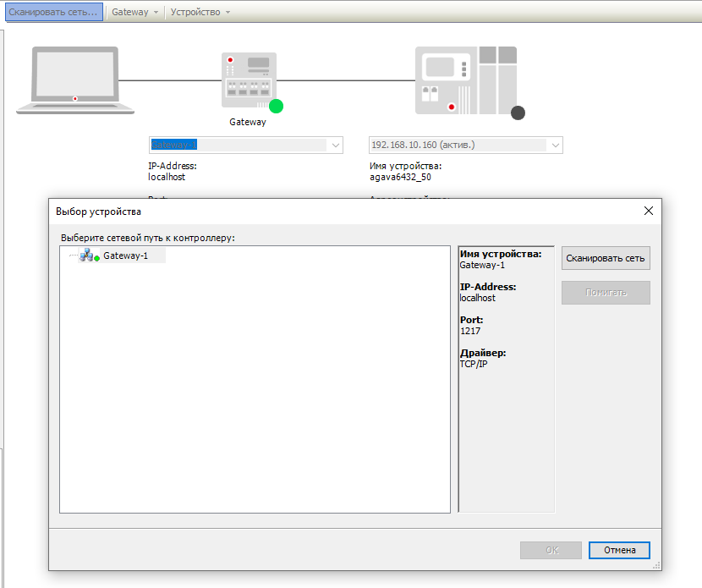702x588 pixels.
Task: Open the Gateway toolbar menu
Action: 135,12
